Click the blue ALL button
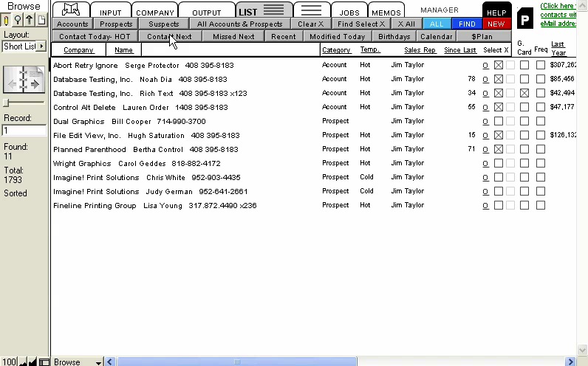Image resolution: width=588 pixels, height=366 pixels. 437,24
